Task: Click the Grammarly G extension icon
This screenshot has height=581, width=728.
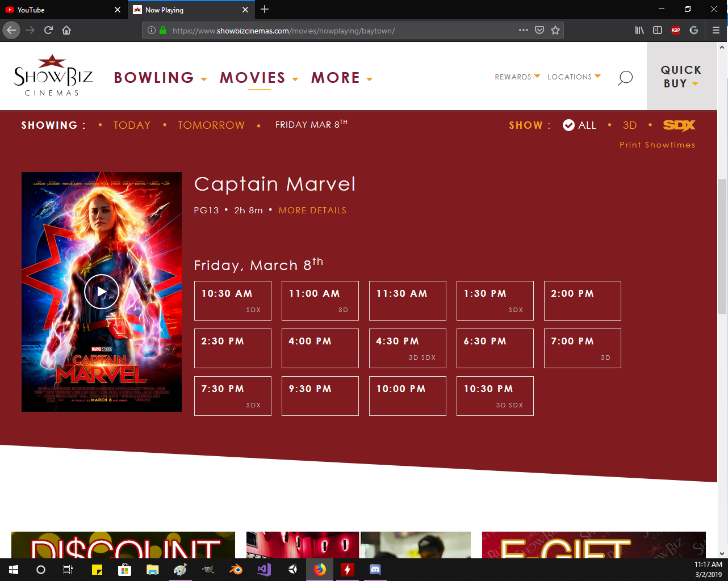Action: tap(694, 30)
